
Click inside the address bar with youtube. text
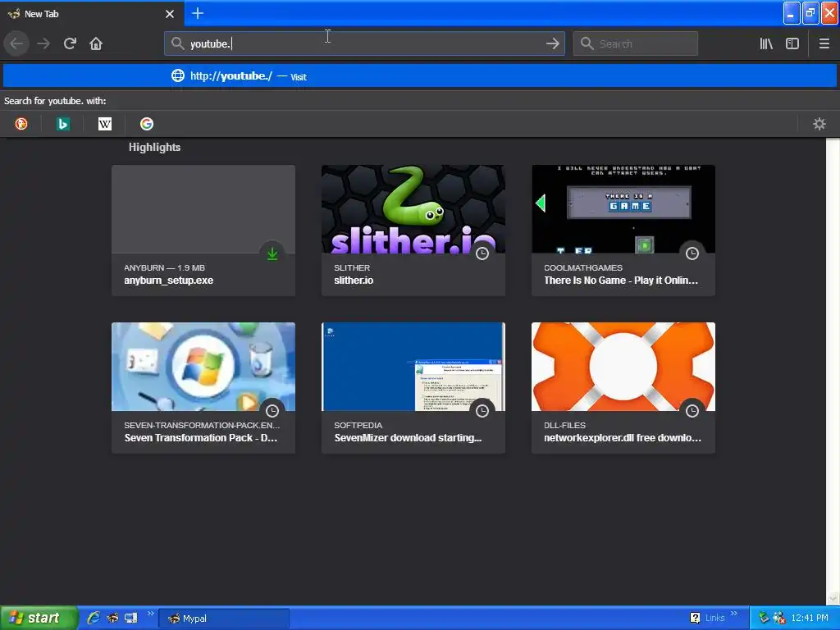click(364, 43)
